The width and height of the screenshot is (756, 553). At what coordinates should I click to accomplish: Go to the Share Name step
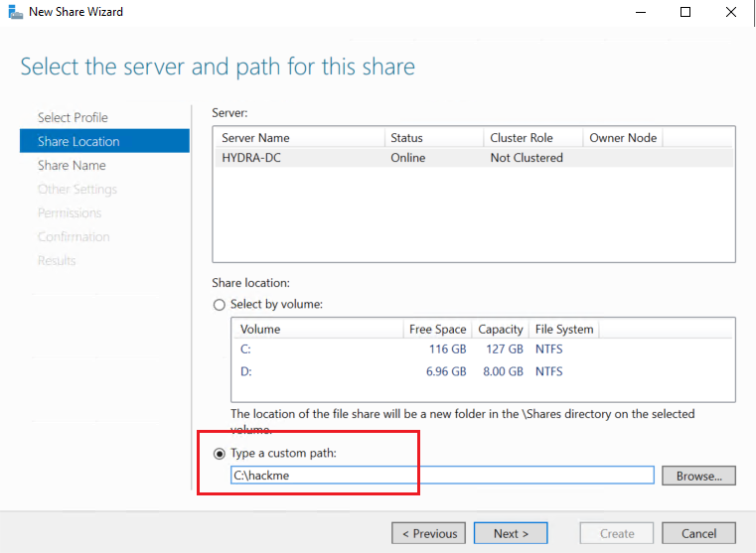click(72, 165)
